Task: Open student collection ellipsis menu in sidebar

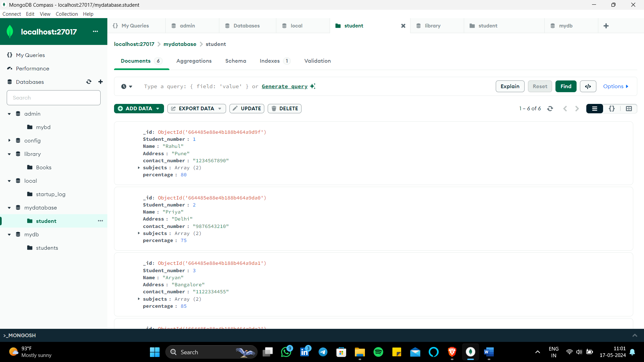Action: pyautogui.click(x=100, y=221)
